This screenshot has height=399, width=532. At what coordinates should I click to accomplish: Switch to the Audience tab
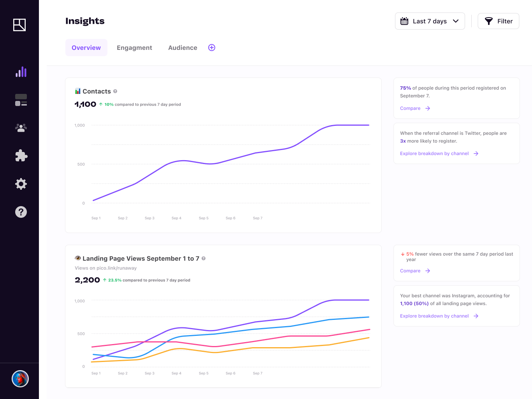click(183, 48)
